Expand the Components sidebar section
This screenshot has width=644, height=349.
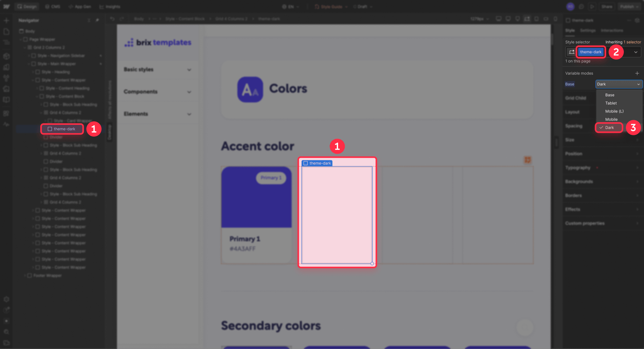(158, 92)
